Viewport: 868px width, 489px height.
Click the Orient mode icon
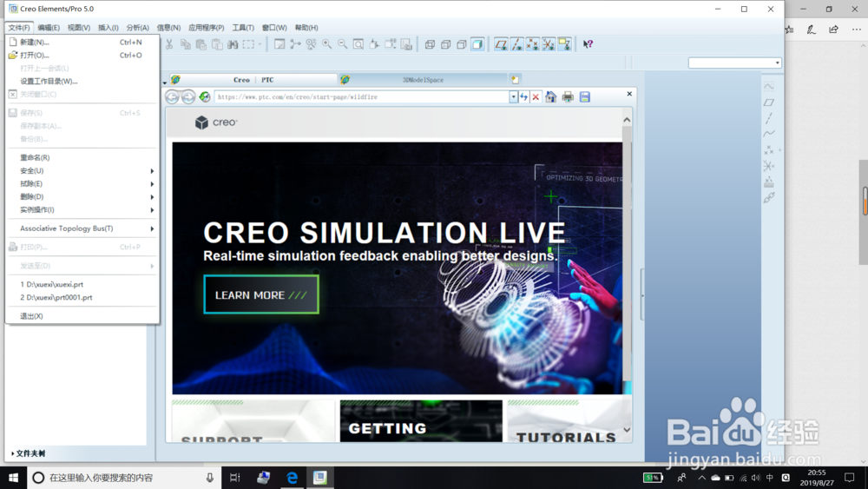click(311, 44)
